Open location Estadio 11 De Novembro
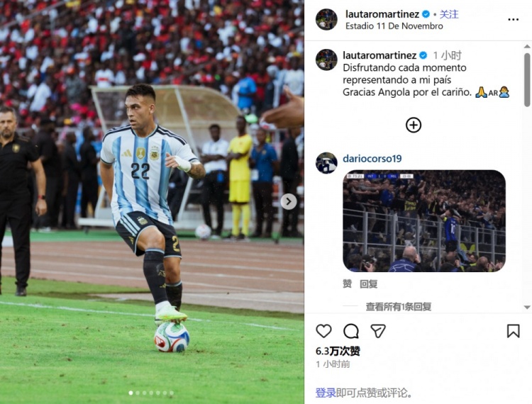This screenshot has width=532, height=404. [x=394, y=26]
